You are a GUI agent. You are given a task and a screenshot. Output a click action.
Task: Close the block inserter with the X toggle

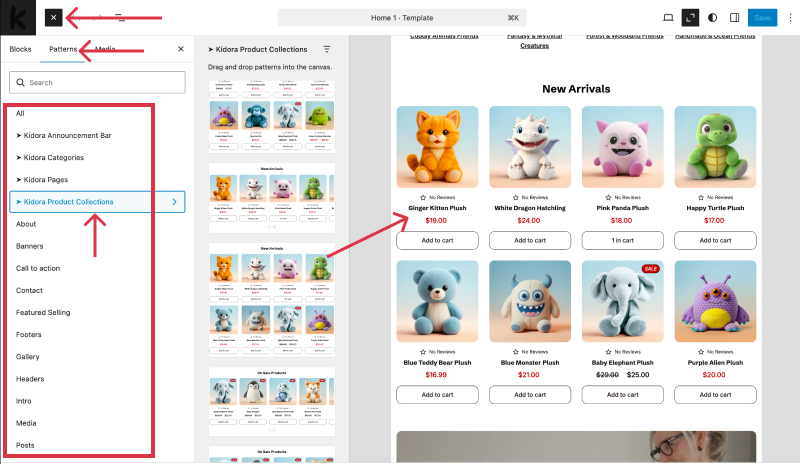(x=54, y=17)
